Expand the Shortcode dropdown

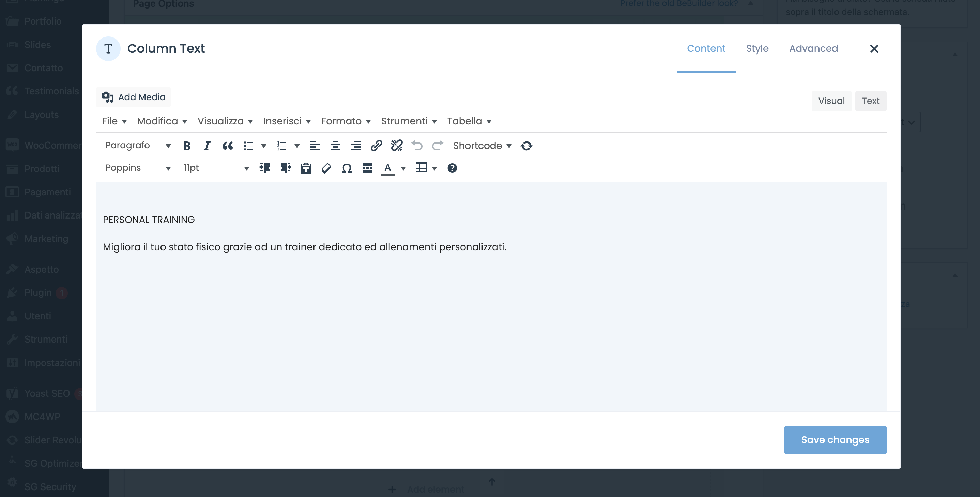(482, 146)
